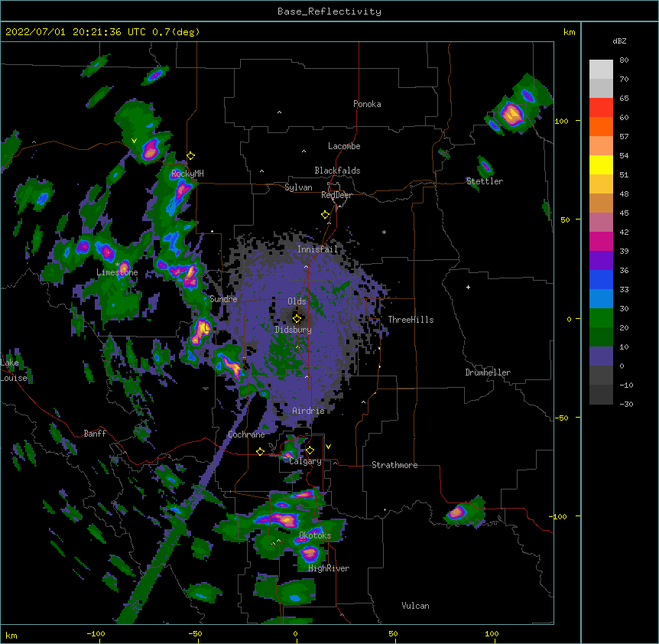Click the Blackfalds city label
Screen dimensions: 659x644
[337, 171]
